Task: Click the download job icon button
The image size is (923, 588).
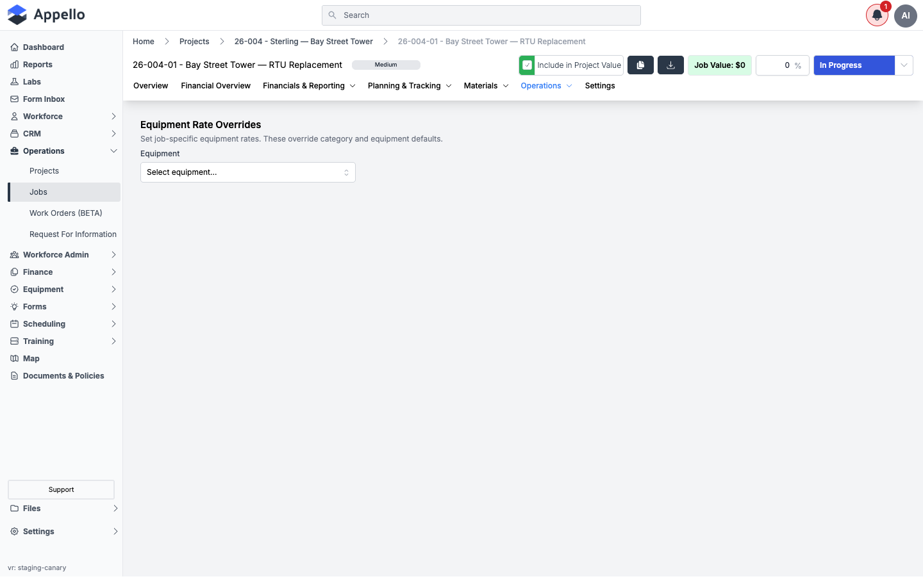Action: (670, 65)
